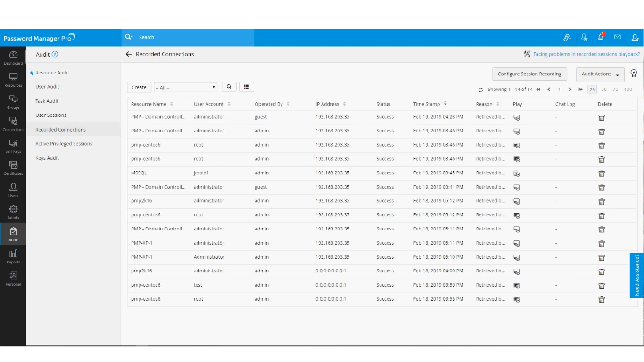Set page size to 50 rows

click(x=604, y=90)
